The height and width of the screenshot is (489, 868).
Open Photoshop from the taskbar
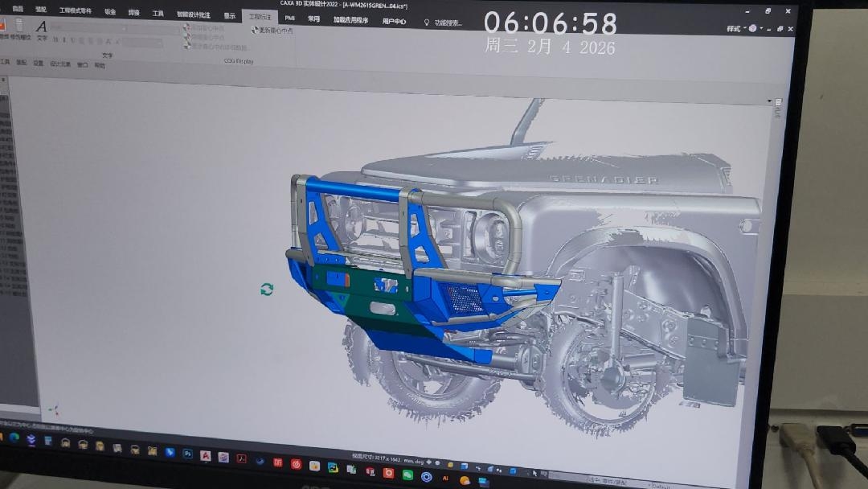[188, 454]
